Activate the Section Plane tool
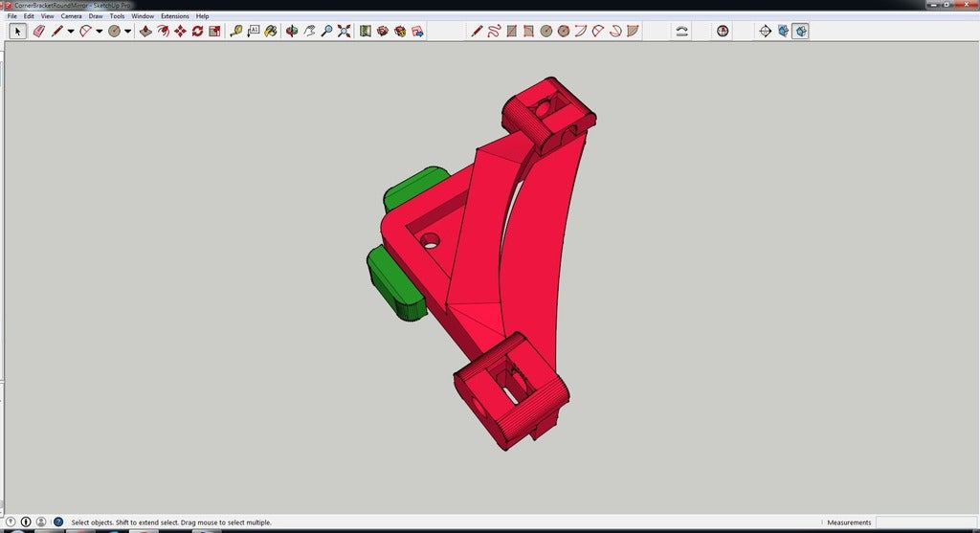Viewport: 980px width, 533px height. pos(765,31)
